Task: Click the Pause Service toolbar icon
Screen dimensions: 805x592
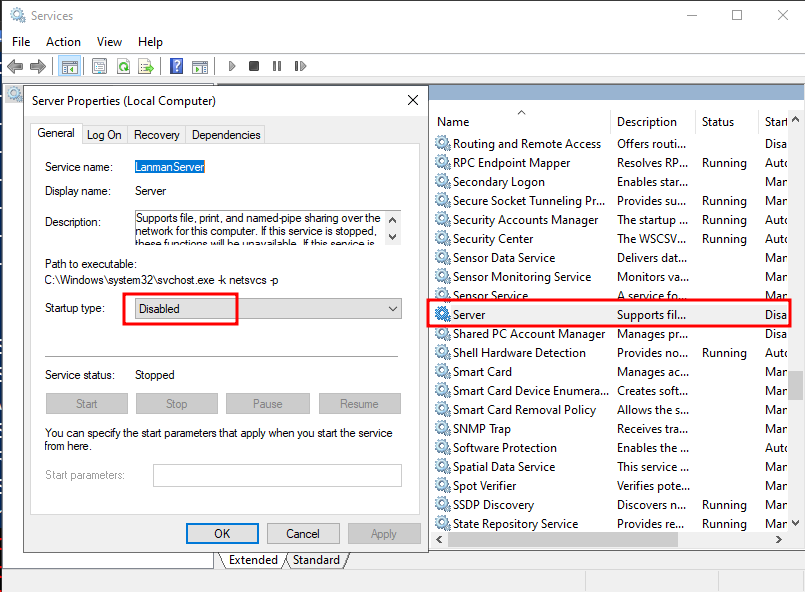Action: tap(276, 66)
